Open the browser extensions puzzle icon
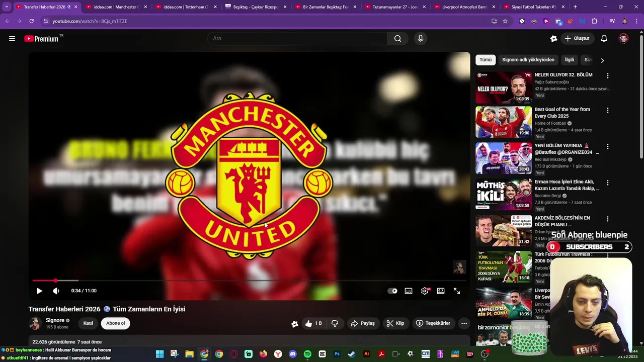This screenshot has height=362, width=644. (595, 21)
